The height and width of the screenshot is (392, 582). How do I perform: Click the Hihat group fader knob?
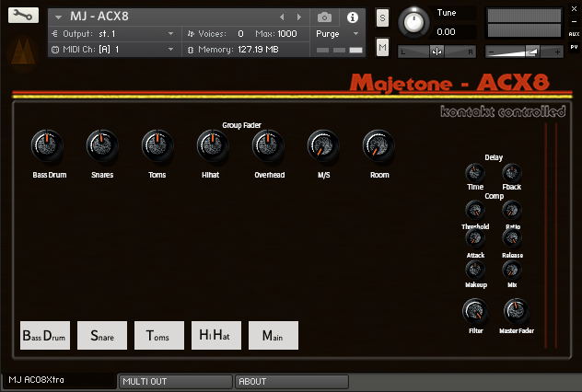[213, 145]
